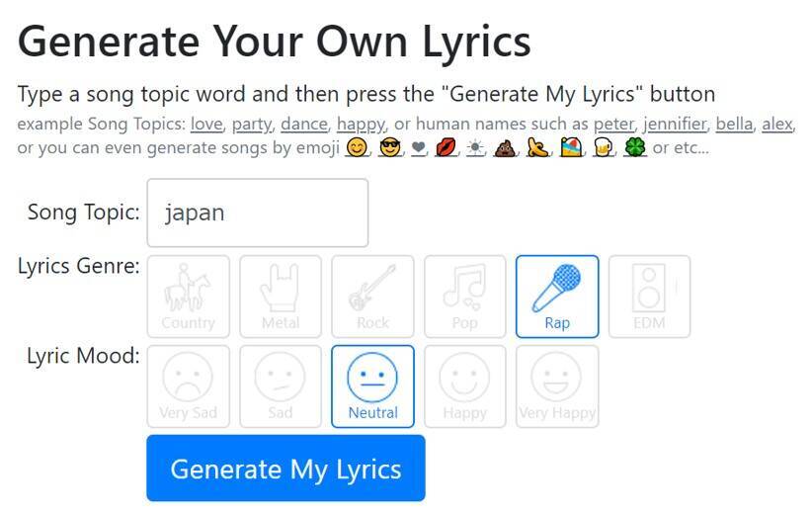Click the sunglasses emoji topic
Screen dimensions: 812x513
coord(388,149)
